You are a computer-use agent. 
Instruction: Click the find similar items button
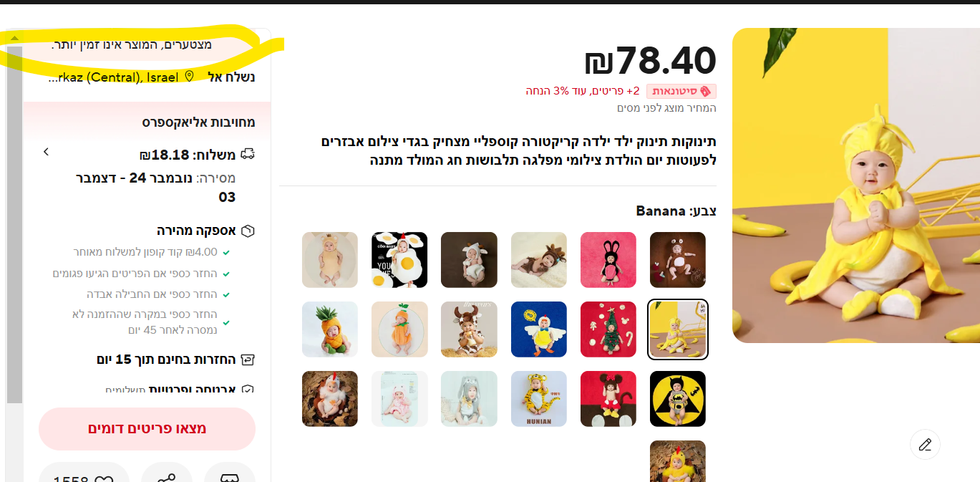tap(147, 429)
